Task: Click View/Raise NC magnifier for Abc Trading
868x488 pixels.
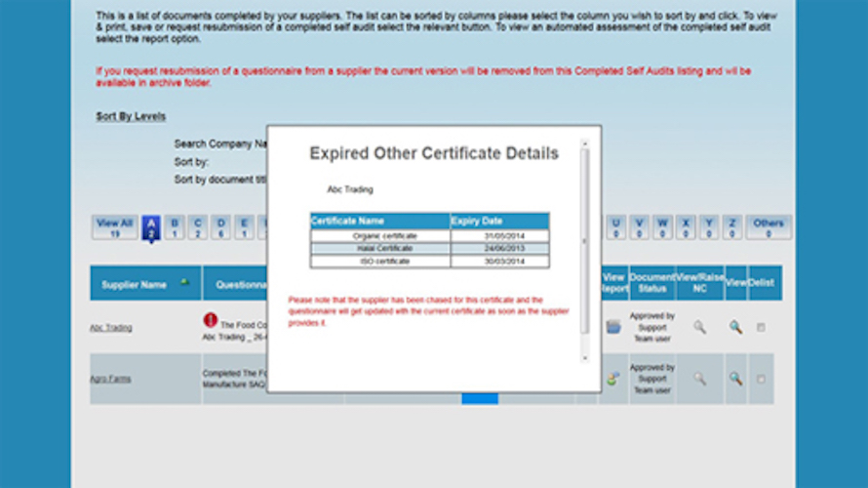Action: (699, 327)
